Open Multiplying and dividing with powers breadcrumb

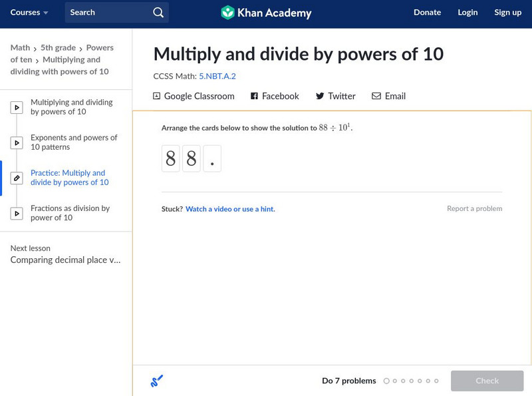(59, 65)
